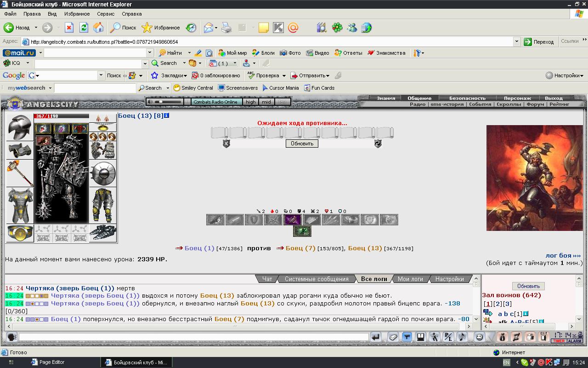This screenshot has width=588, height=368.
Task: Click the History icon in IE toolbar
Action: tap(191, 28)
